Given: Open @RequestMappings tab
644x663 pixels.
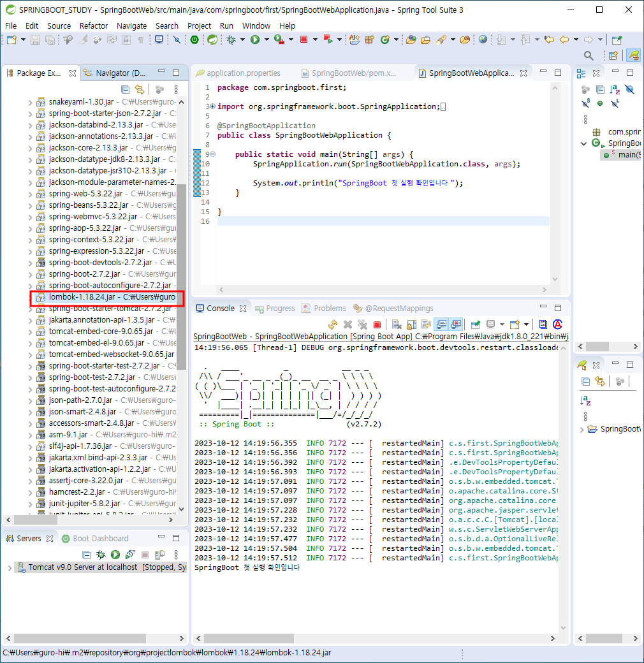Looking at the screenshot, I should 393,309.
